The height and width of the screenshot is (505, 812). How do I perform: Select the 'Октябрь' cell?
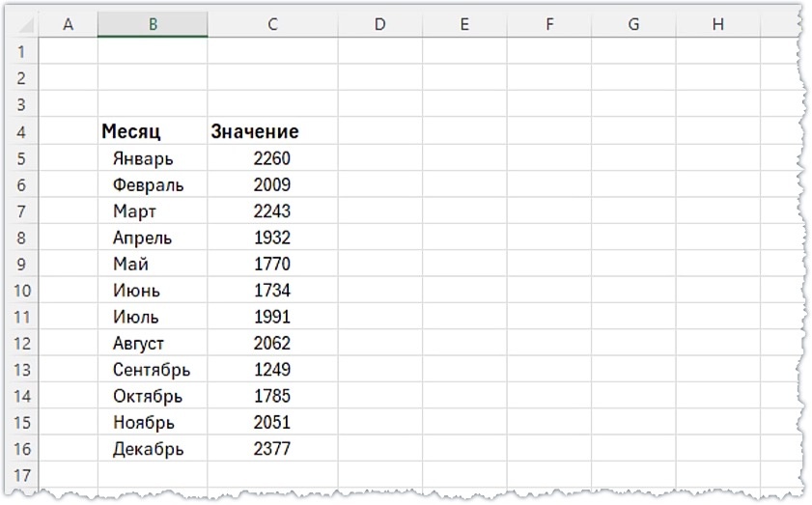[153, 395]
